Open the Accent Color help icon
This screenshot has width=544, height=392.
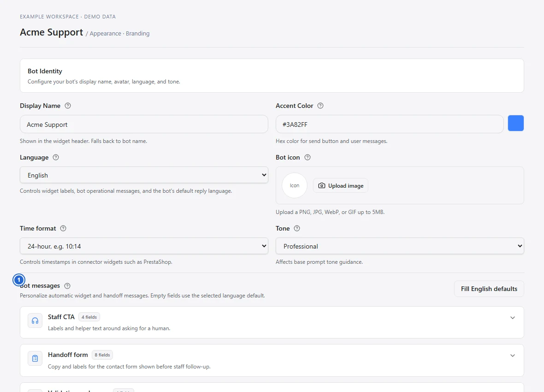coord(320,106)
